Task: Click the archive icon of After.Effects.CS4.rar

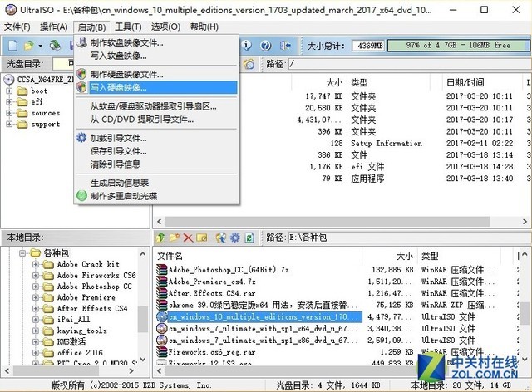Action: [x=162, y=293]
